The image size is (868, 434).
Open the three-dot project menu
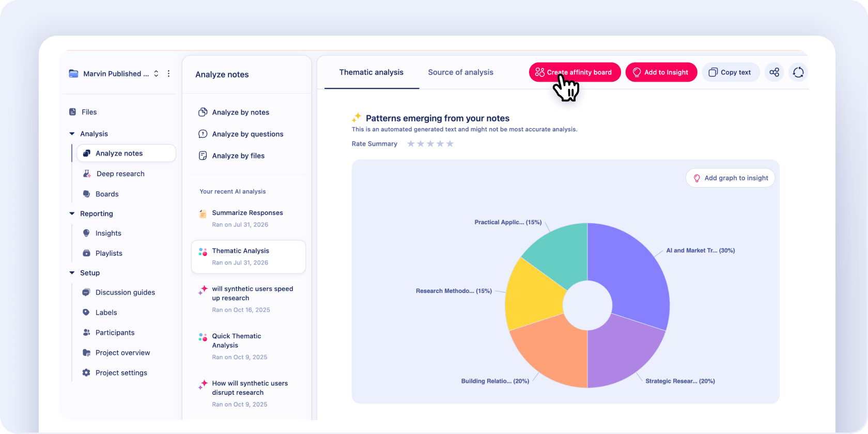click(168, 73)
